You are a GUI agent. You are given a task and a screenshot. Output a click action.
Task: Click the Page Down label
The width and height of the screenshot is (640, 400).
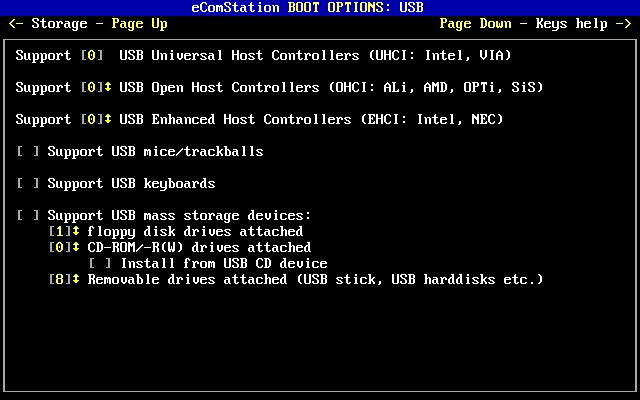[476, 24]
